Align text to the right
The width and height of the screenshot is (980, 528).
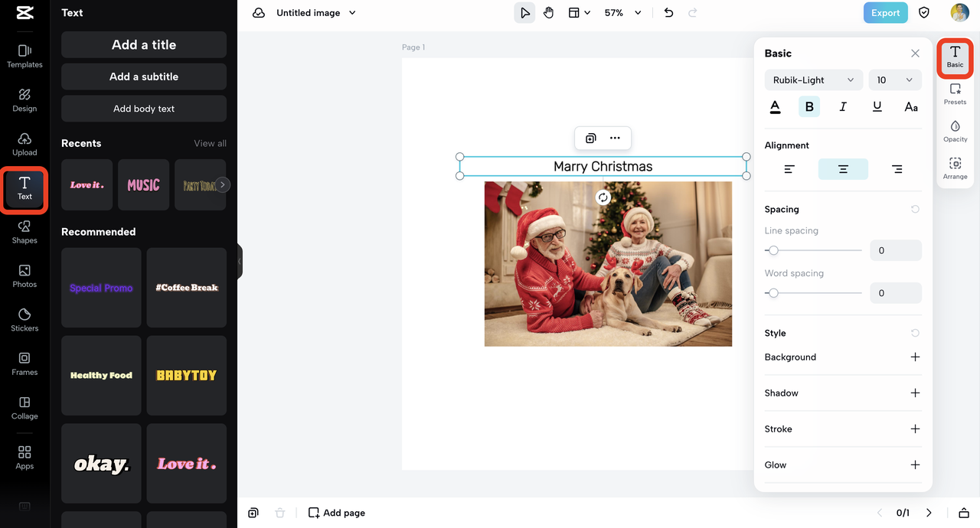click(897, 169)
